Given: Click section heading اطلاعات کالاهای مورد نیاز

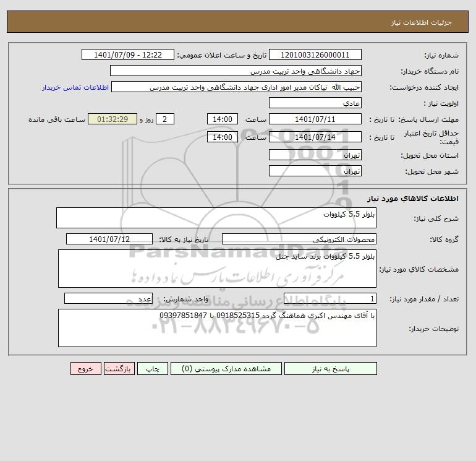Looking at the screenshot, I should (x=413, y=199).
